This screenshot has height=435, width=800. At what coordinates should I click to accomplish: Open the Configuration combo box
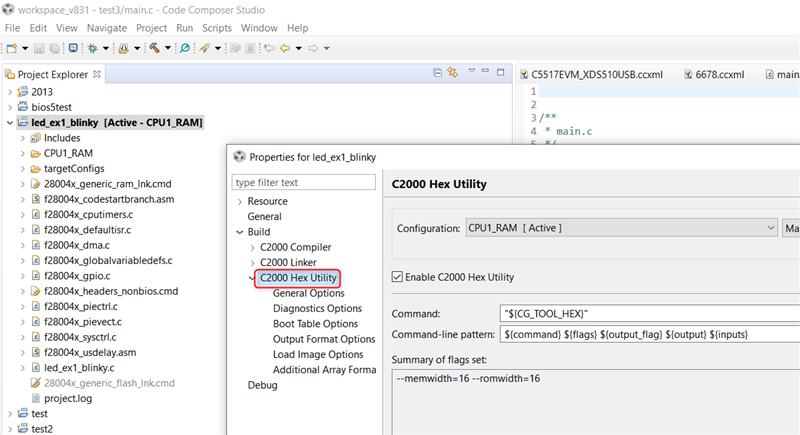[621, 228]
